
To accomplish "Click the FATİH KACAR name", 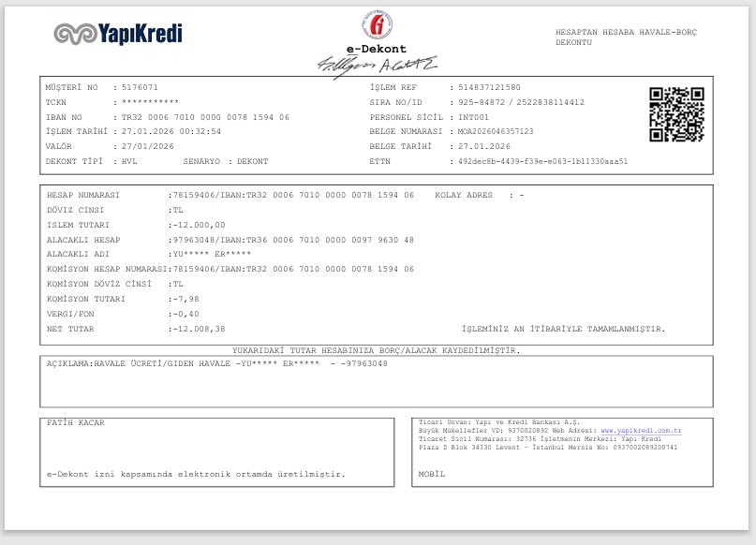I will [x=76, y=422].
